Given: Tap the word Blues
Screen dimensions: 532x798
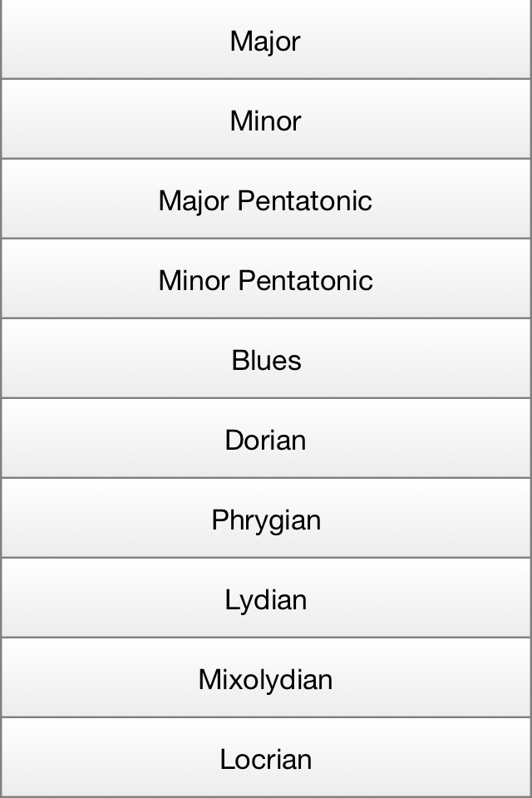Looking at the screenshot, I should click(x=266, y=360).
